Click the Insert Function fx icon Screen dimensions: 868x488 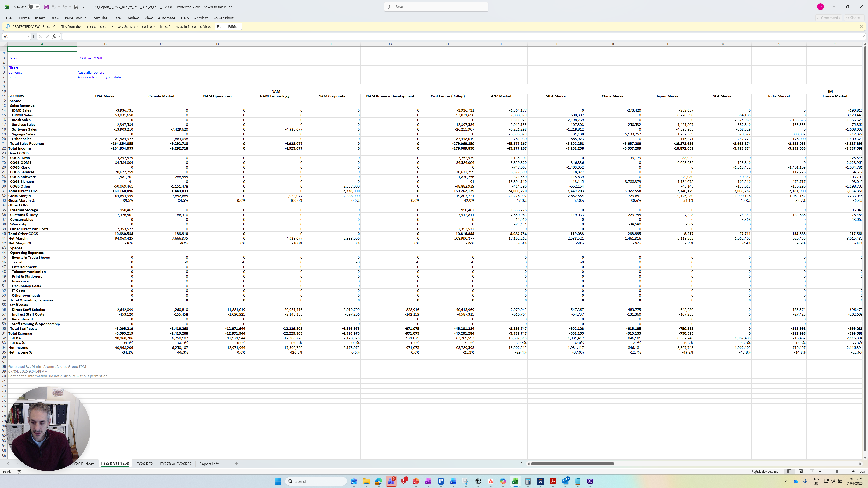click(54, 36)
